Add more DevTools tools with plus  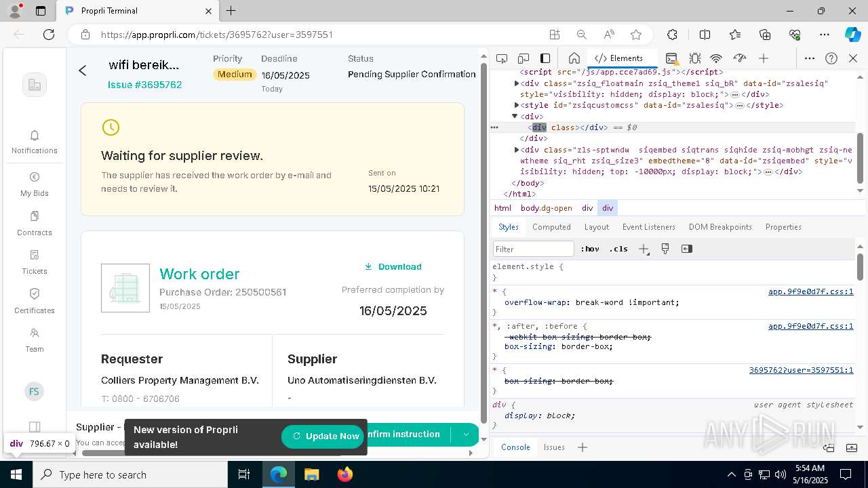(x=764, y=58)
